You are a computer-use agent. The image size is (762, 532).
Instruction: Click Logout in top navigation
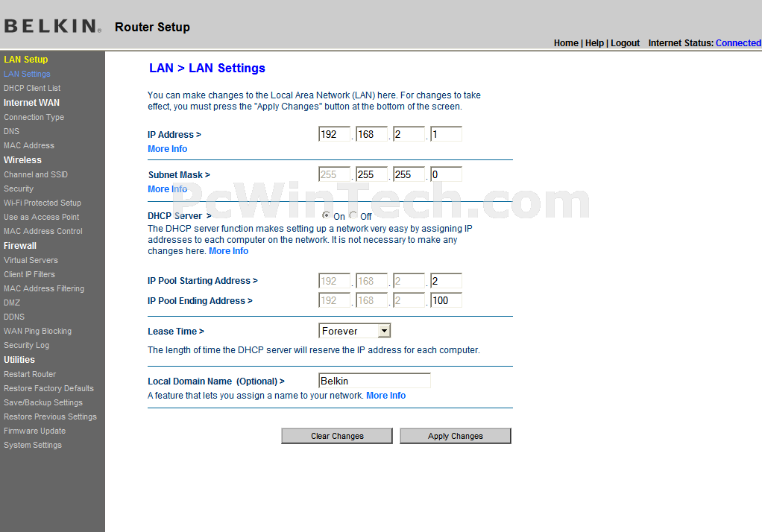(625, 42)
